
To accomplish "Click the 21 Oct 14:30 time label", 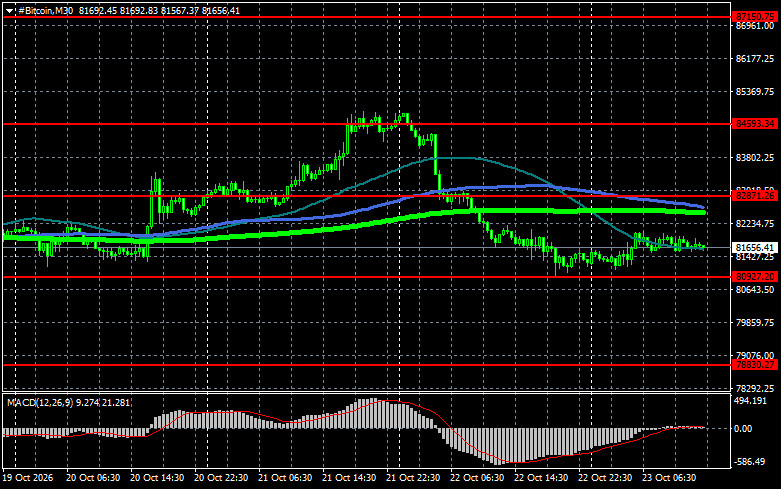I will click(x=349, y=478).
